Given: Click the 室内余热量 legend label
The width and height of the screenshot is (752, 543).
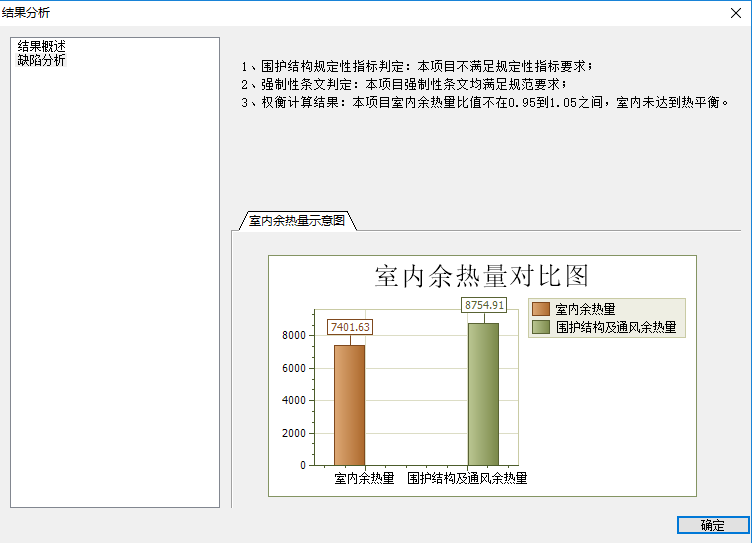Looking at the screenshot, I should pyautogui.click(x=585, y=309).
